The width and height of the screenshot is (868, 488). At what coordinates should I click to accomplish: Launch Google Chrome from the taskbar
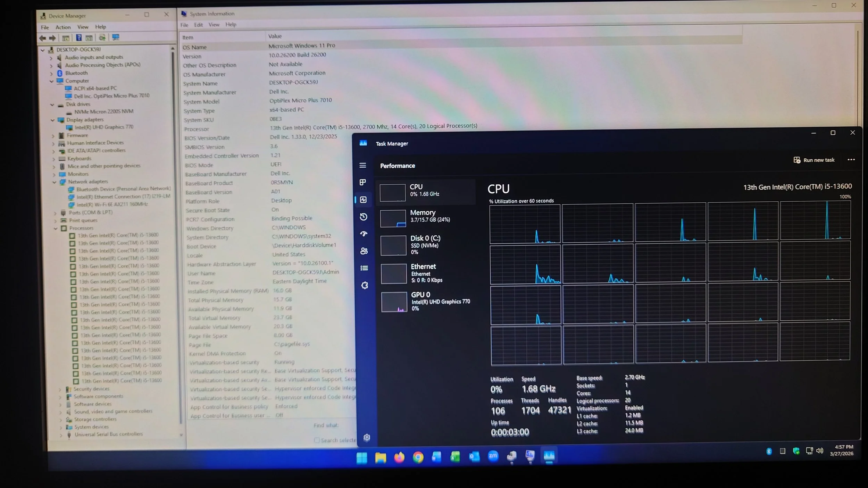click(418, 457)
